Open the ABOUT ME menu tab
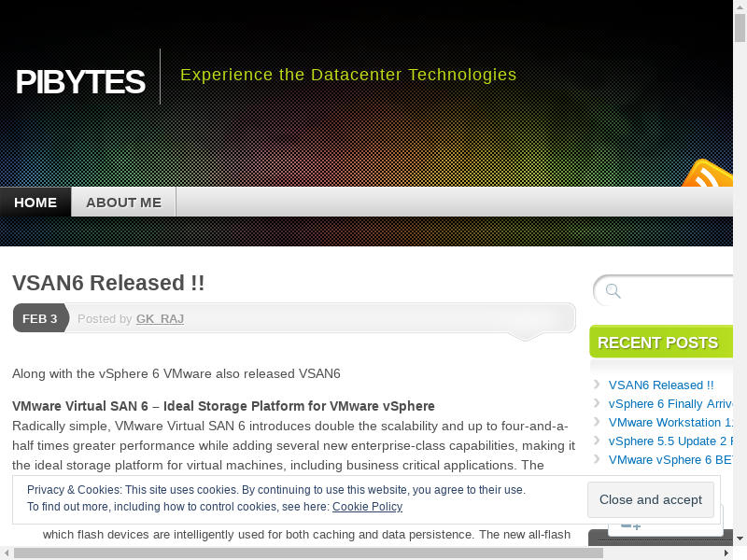 click(x=123, y=203)
